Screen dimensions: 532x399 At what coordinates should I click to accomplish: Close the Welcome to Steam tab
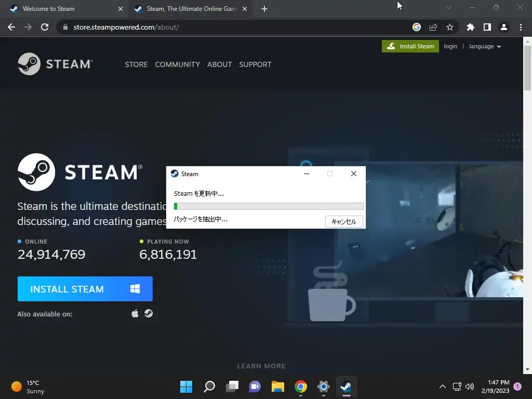point(121,9)
